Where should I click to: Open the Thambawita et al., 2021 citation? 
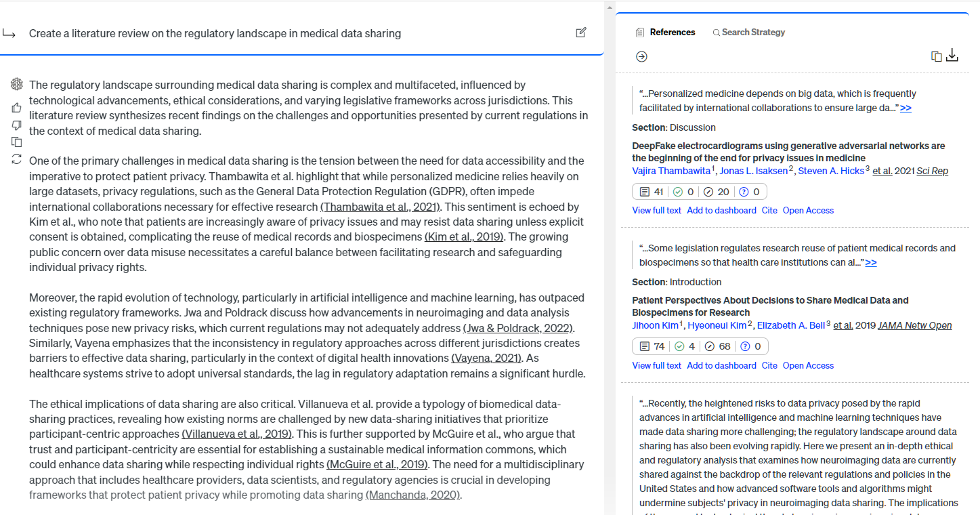[x=381, y=207]
